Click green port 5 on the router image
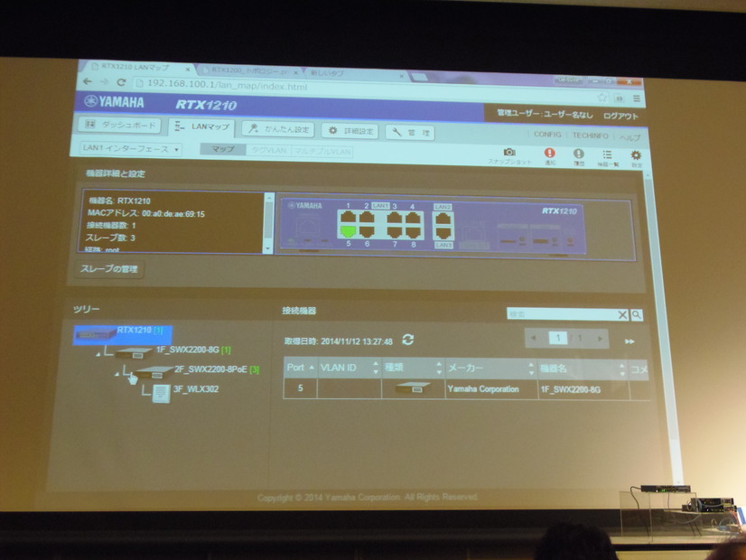Screen dimensions: 746x560 (349, 232)
